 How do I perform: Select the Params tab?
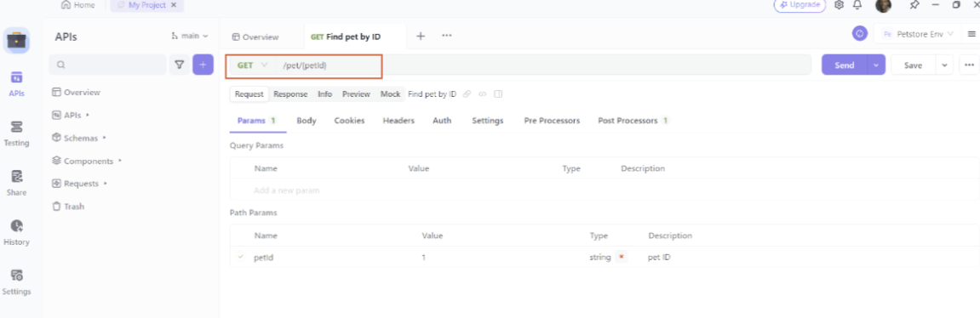[x=257, y=121]
